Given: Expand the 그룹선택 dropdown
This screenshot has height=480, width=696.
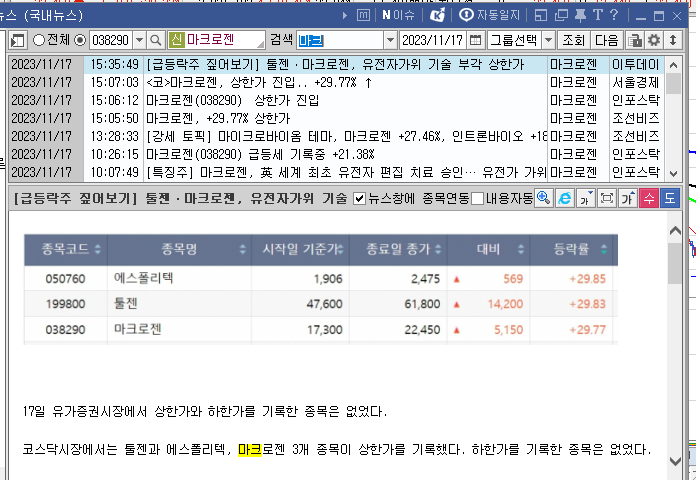Looking at the screenshot, I should pyautogui.click(x=549, y=40).
